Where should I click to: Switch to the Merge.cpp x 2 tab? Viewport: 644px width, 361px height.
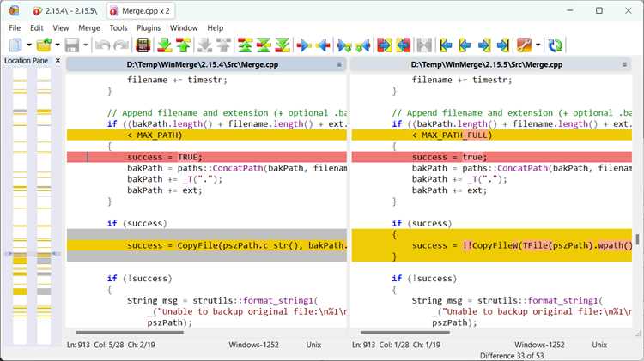(x=141, y=11)
